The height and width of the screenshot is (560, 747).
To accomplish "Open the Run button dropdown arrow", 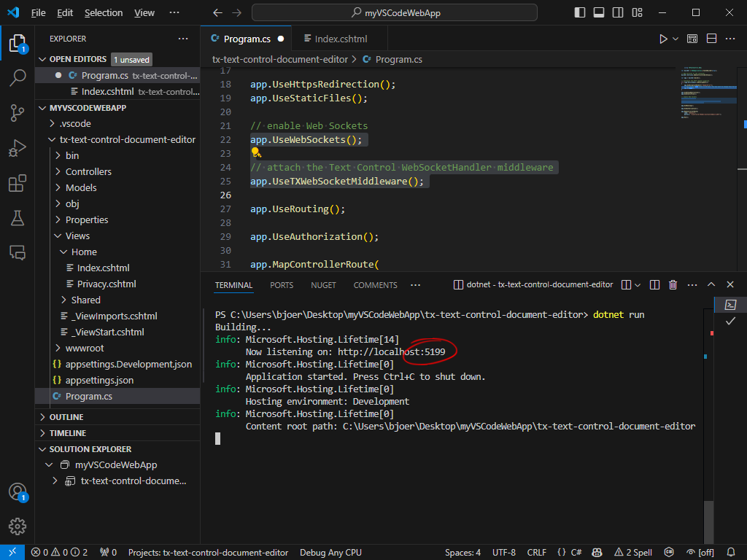I will tap(676, 39).
